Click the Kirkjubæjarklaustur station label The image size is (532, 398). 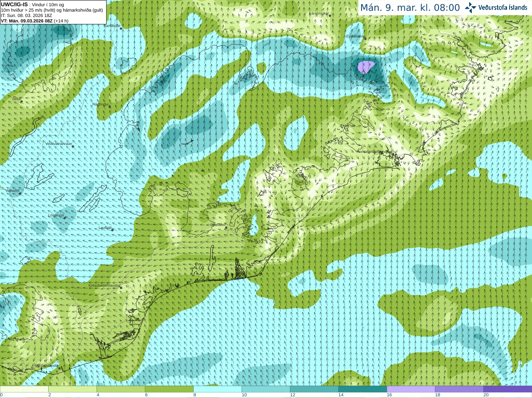pyautogui.click(x=104, y=285)
